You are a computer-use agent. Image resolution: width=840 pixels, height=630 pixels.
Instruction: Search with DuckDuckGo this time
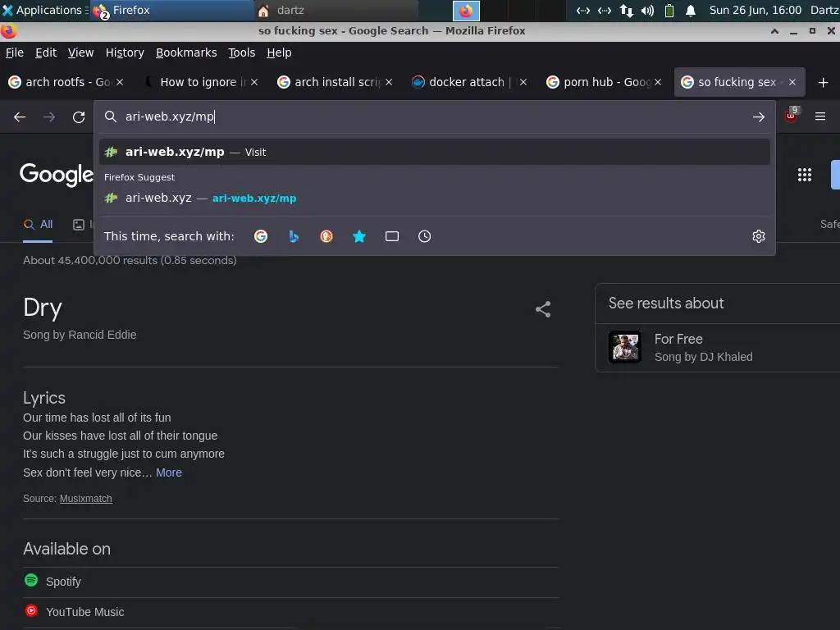pyautogui.click(x=326, y=236)
